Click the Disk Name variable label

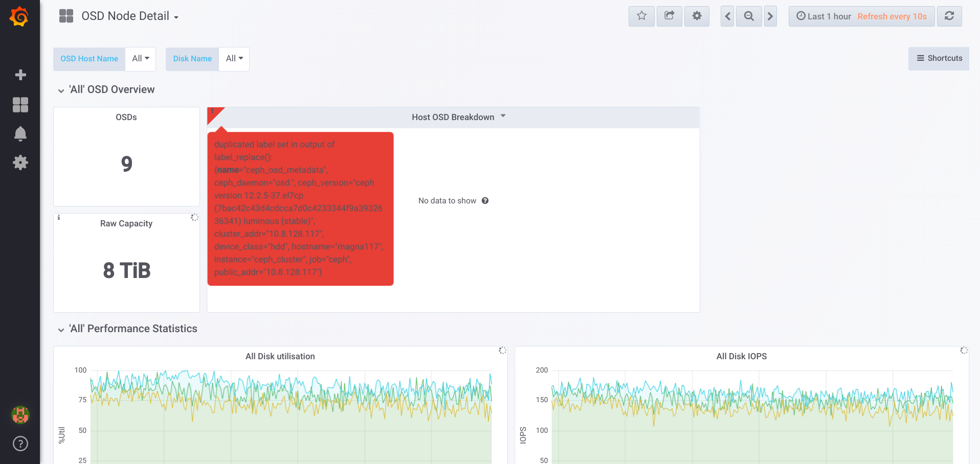click(192, 59)
